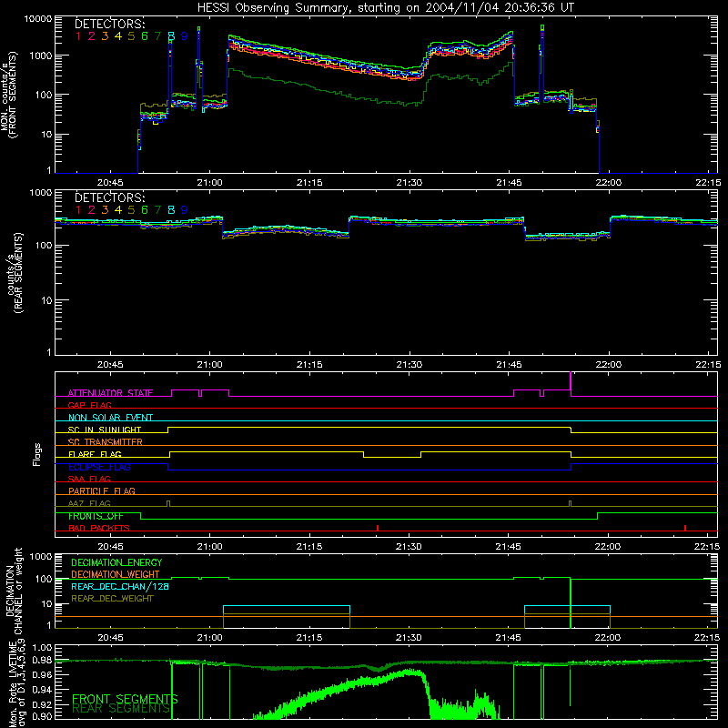Click the ECLIPSE_FLAG label

pos(99,467)
